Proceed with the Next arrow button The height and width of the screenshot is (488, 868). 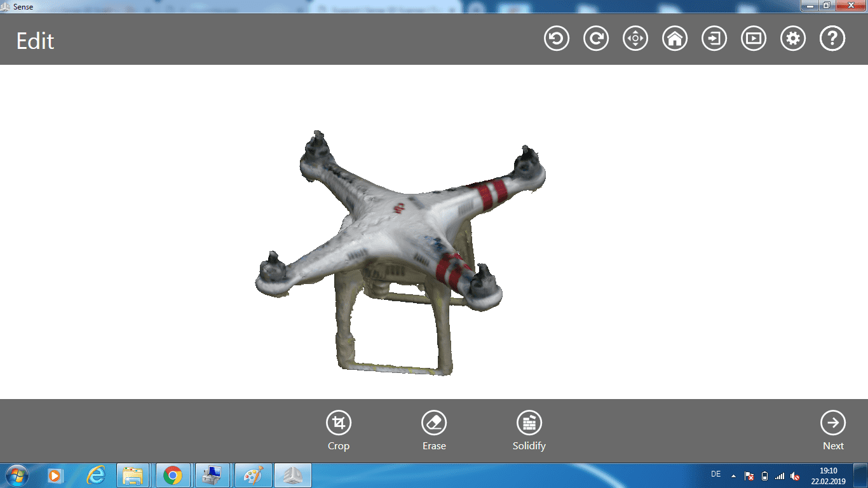click(x=833, y=430)
